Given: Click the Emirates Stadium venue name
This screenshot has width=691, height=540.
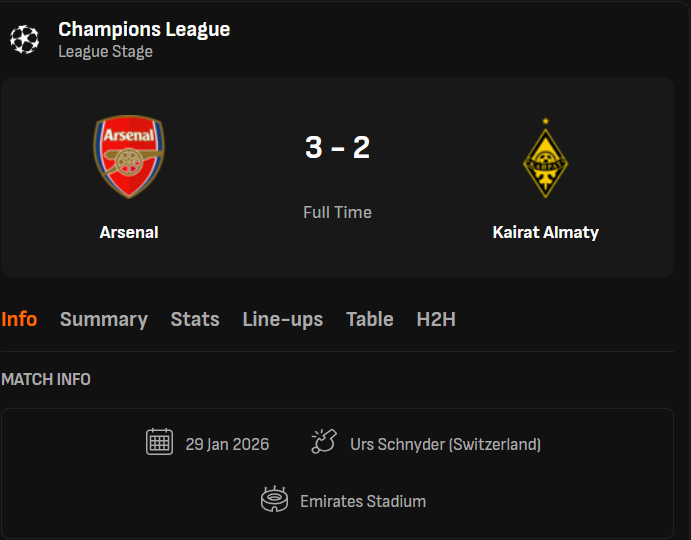Looking at the screenshot, I should coord(363,501).
